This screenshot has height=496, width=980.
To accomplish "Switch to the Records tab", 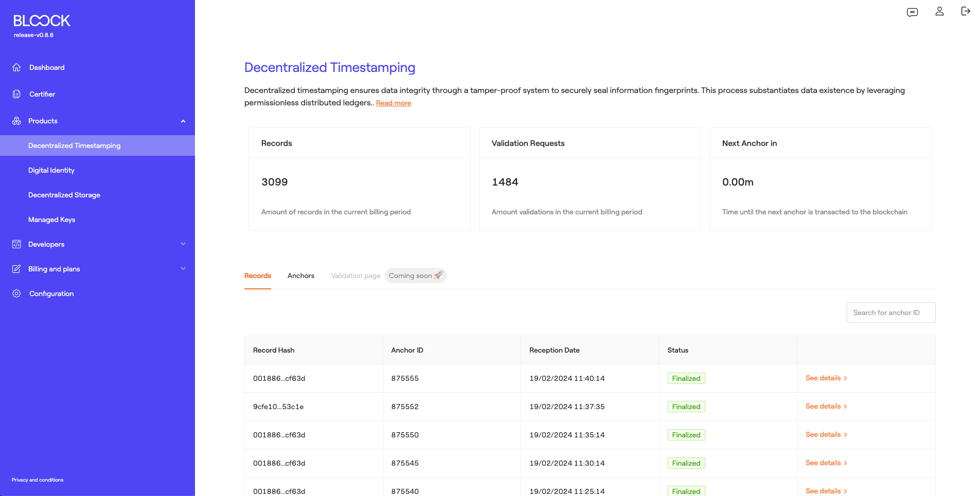I will (x=258, y=275).
